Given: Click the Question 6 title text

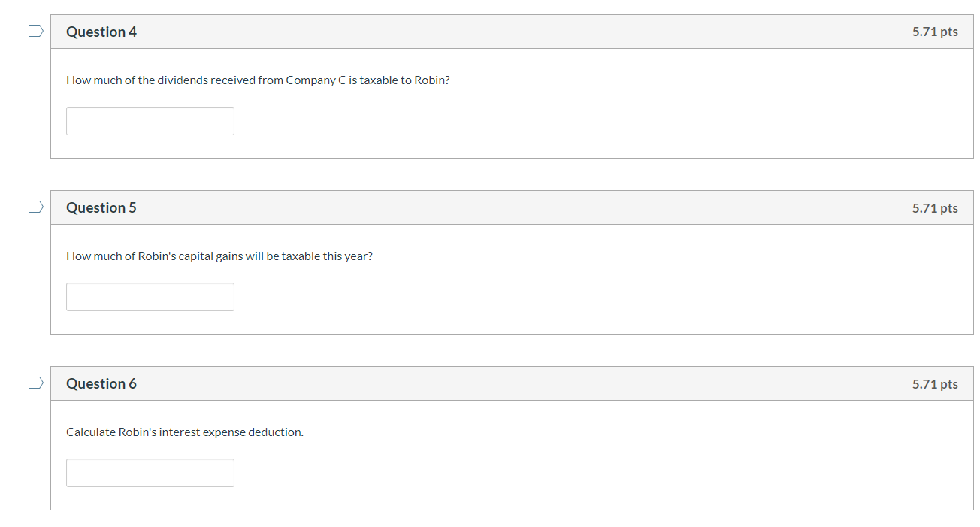Looking at the screenshot, I should pyautogui.click(x=101, y=383).
